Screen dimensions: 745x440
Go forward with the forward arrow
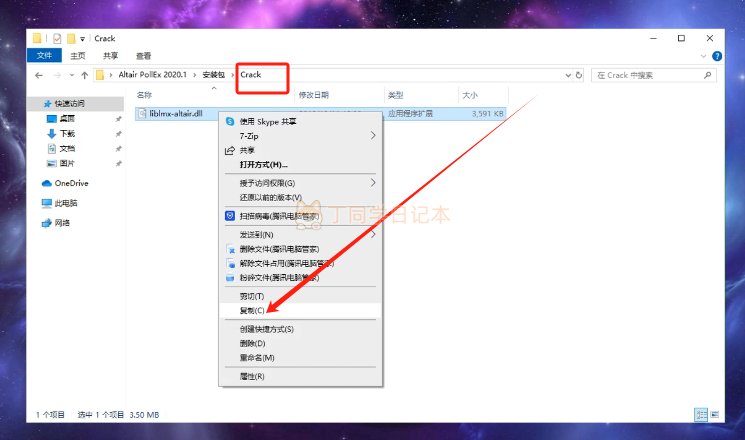click(x=57, y=75)
